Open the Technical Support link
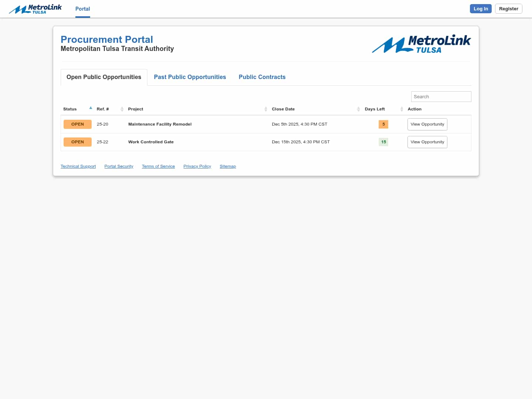532x399 pixels. [x=78, y=166]
